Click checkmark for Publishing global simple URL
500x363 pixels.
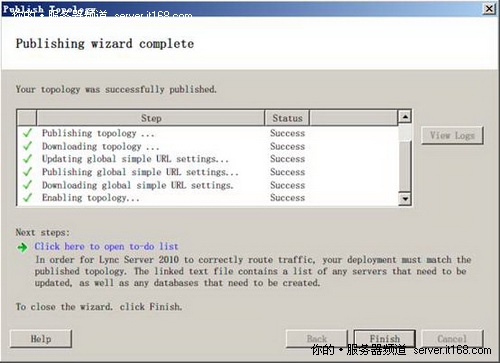[27, 172]
